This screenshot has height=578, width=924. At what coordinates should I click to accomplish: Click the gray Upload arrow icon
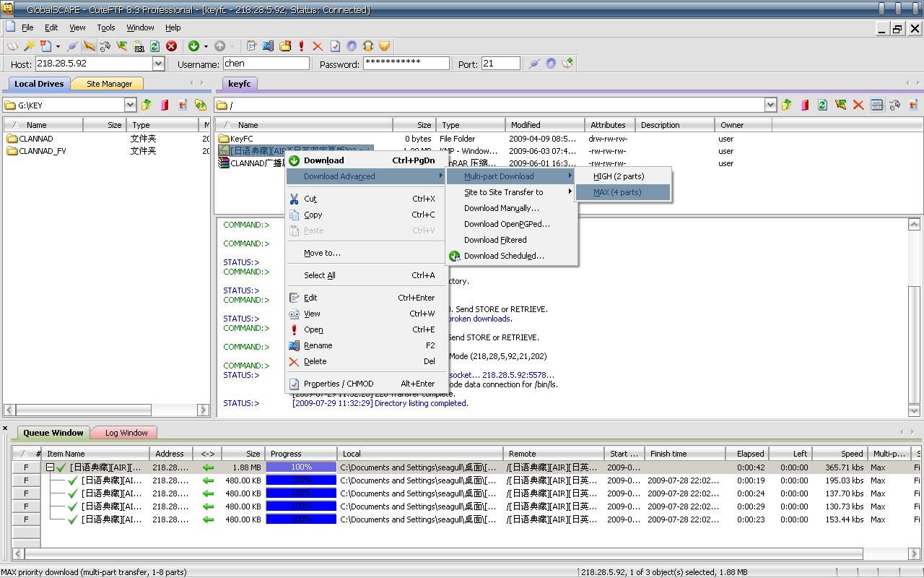coord(220,46)
